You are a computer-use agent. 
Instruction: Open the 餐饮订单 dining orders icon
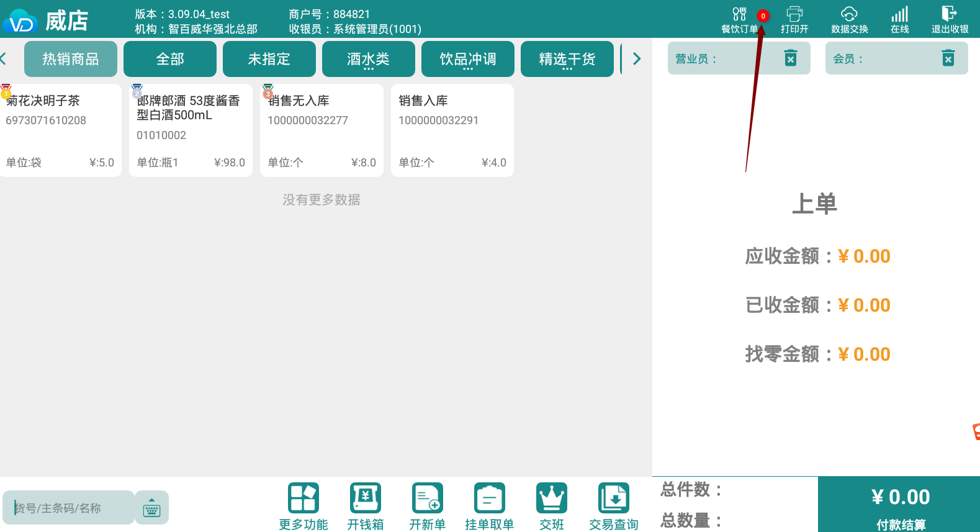pyautogui.click(x=739, y=19)
